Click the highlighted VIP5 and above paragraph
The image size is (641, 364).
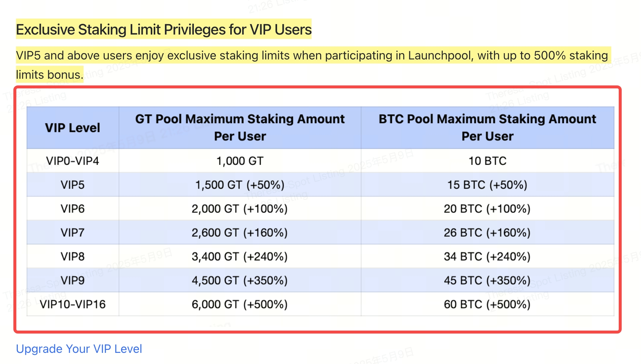click(312, 56)
